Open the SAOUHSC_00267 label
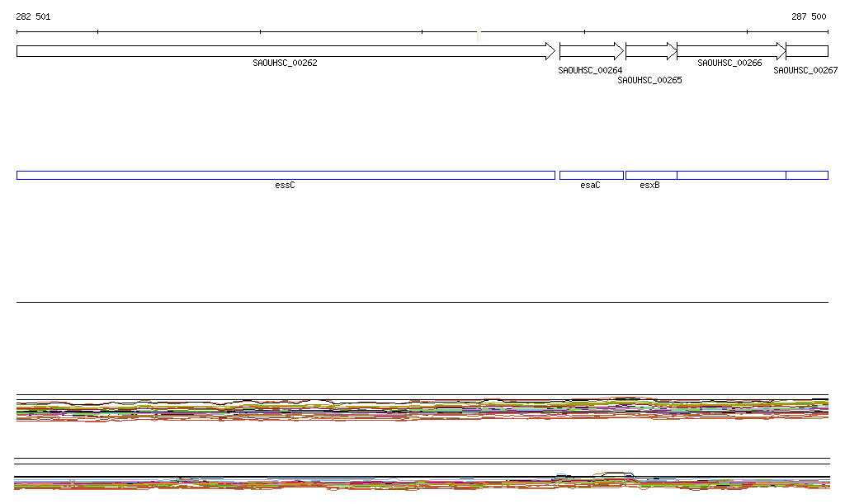Viewport: 845px width, 504px height. point(805,71)
